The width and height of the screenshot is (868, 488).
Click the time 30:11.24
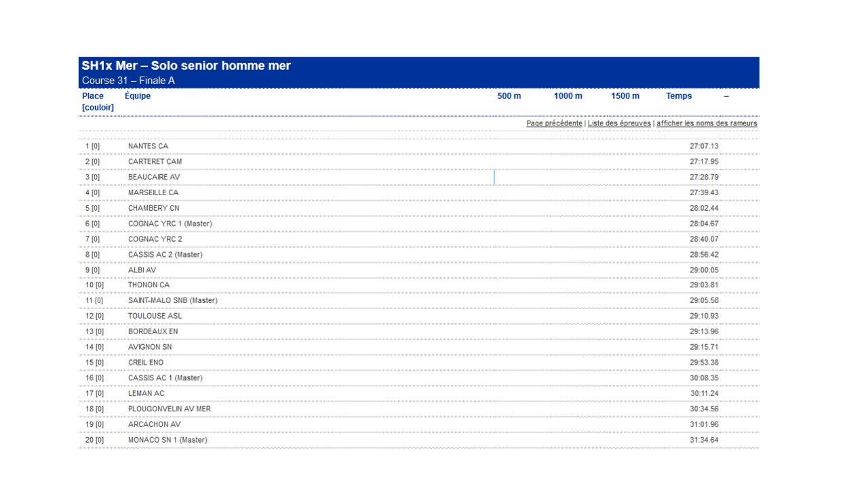(705, 394)
